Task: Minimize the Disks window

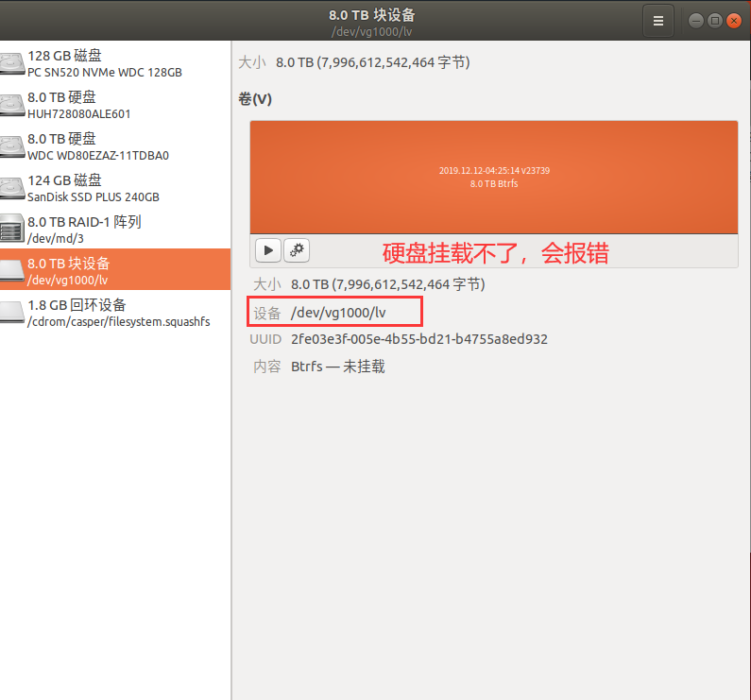Action: pos(696,20)
